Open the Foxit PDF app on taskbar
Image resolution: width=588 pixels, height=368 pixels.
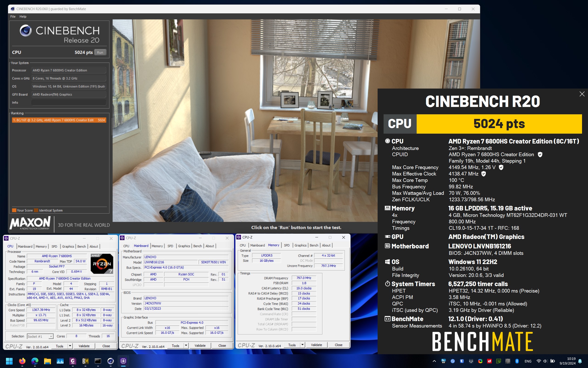point(73,361)
